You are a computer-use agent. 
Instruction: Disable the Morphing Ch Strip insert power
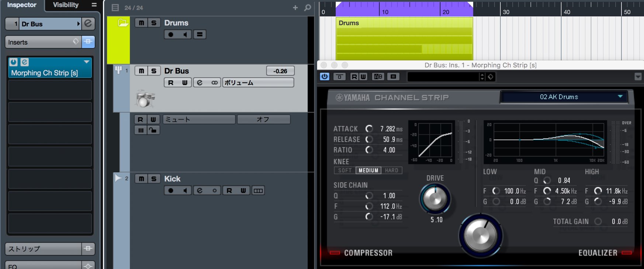click(14, 62)
